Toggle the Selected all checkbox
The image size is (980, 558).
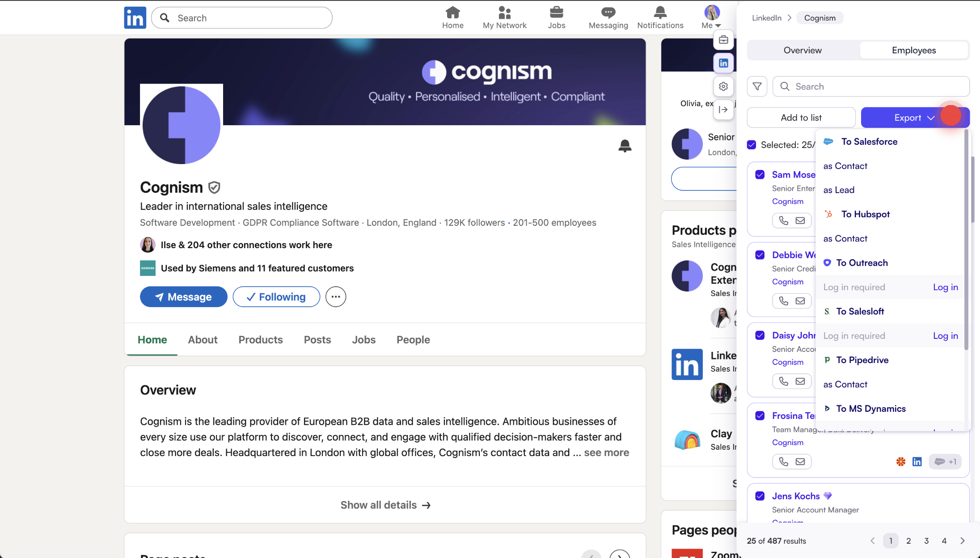click(x=752, y=145)
